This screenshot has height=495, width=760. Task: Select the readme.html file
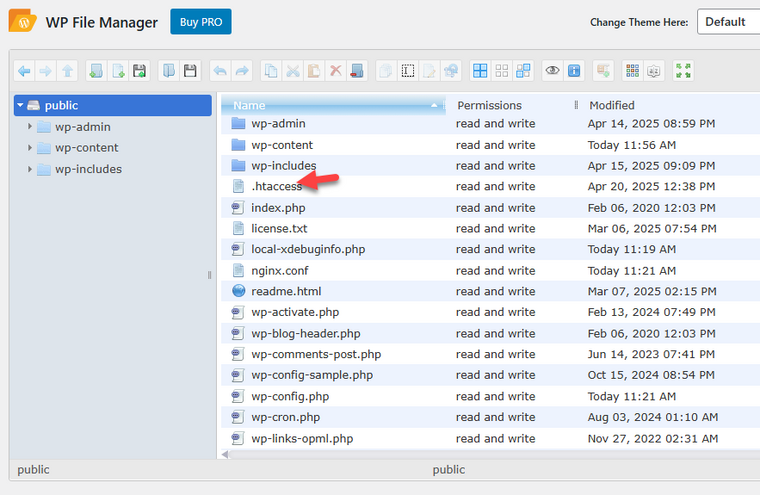[x=491, y=291]
